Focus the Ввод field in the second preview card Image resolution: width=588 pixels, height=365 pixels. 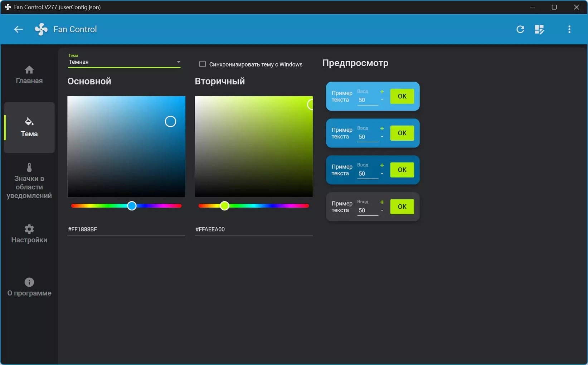[368, 137]
